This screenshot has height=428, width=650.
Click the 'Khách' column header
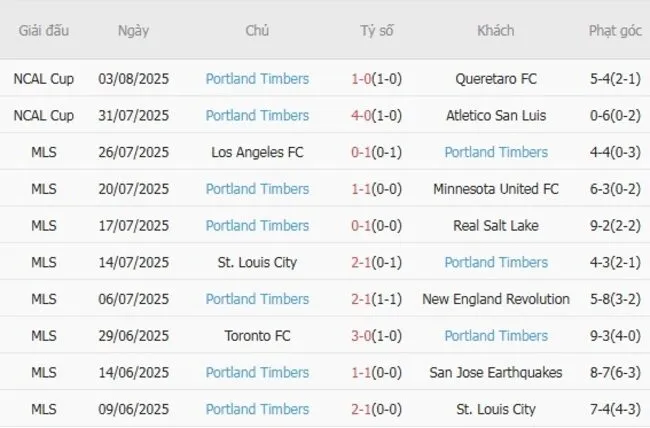pyautogui.click(x=496, y=30)
